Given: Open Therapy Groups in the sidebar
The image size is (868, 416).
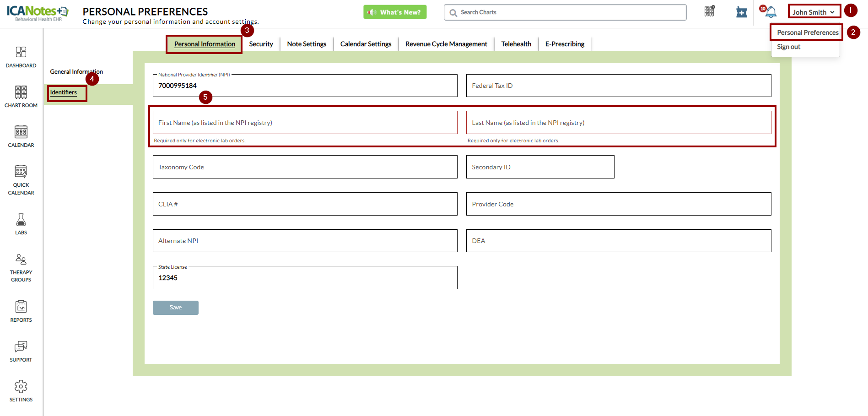Looking at the screenshot, I should (21, 268).
